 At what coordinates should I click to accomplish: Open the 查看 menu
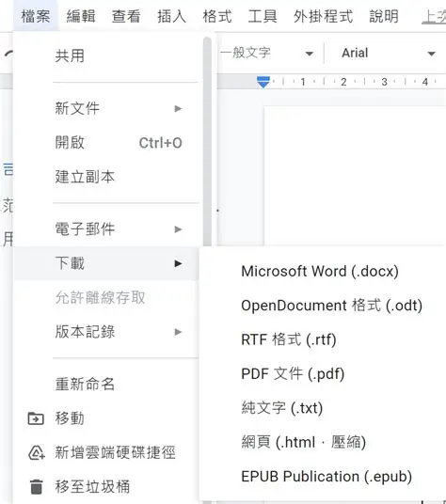[x=126, y=16]
